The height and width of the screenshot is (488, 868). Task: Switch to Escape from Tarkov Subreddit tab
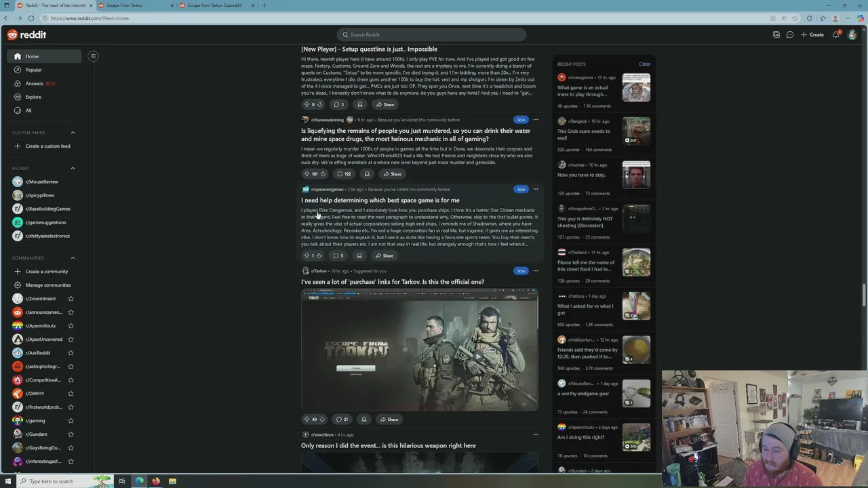coord(217,5)
